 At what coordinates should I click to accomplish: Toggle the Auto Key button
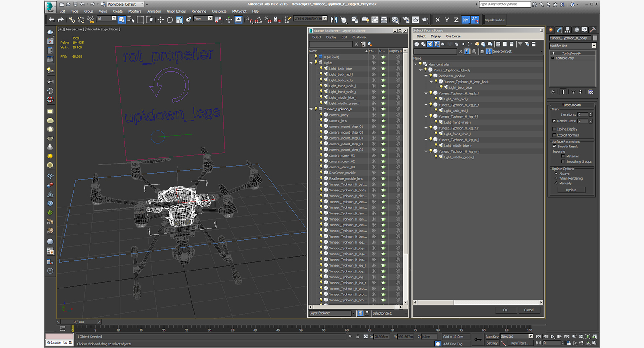pyautogui.click(x=492, y=336)
